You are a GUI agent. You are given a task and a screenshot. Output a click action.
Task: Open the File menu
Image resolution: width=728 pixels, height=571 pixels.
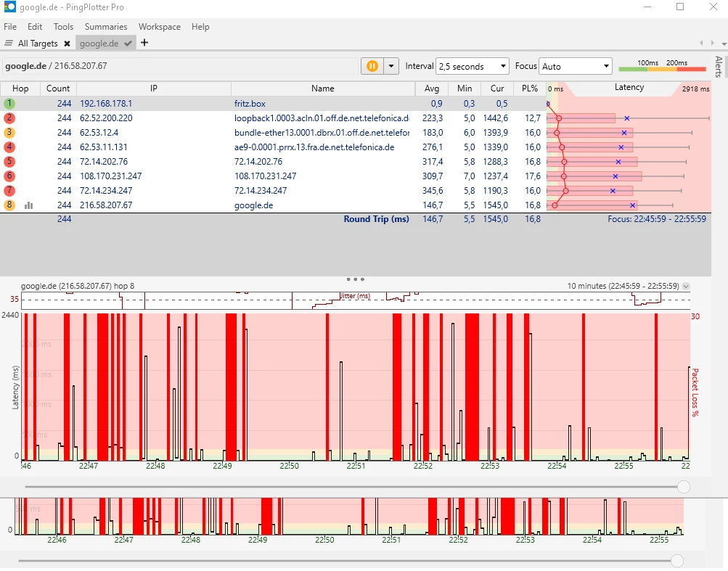(10, 26)
